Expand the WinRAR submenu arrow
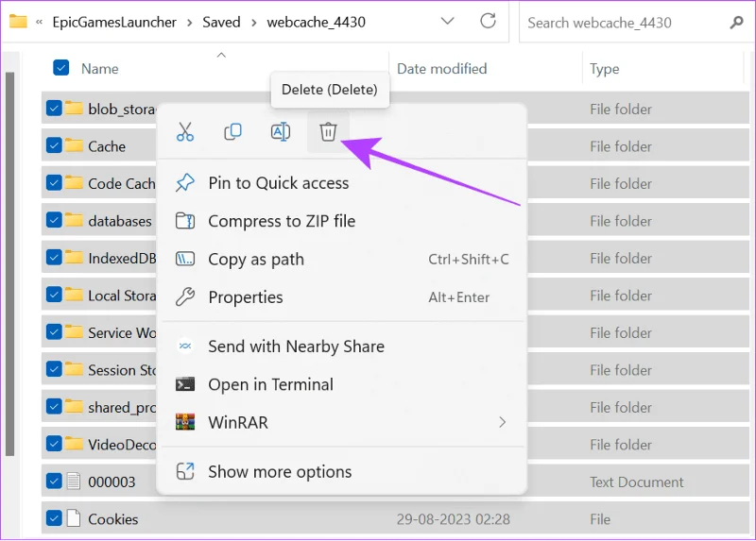756x541 pixels. 503,422
